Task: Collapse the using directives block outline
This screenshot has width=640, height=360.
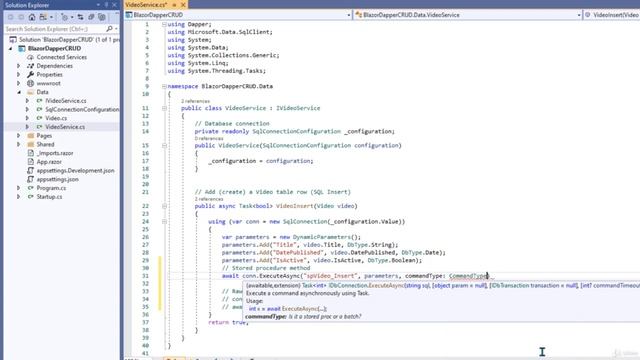Action: [x=164, y=24]
